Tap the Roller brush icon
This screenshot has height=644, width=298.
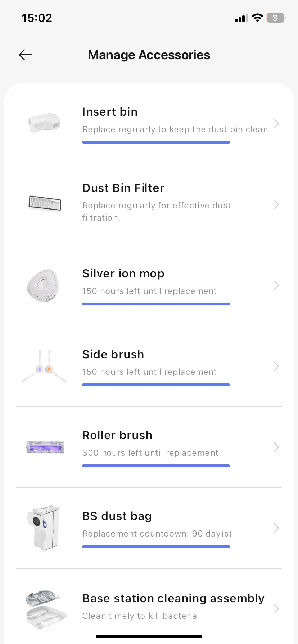click(x=45, y=447)
